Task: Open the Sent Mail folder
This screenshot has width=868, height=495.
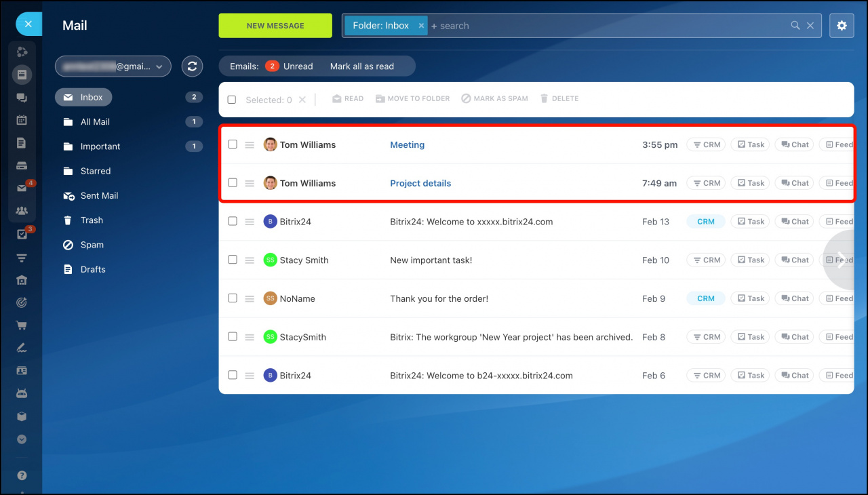Action: [99, 195]
